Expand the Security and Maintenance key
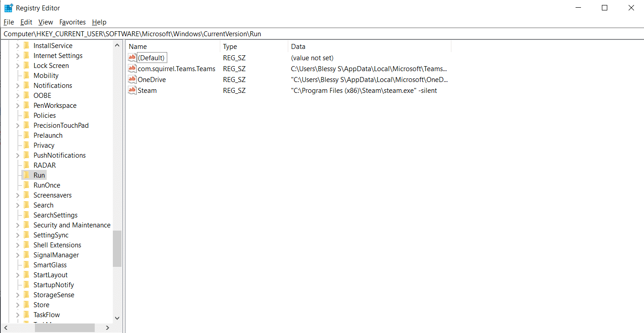Viewport: 644px width, 333px height. (x=18, y=225)
